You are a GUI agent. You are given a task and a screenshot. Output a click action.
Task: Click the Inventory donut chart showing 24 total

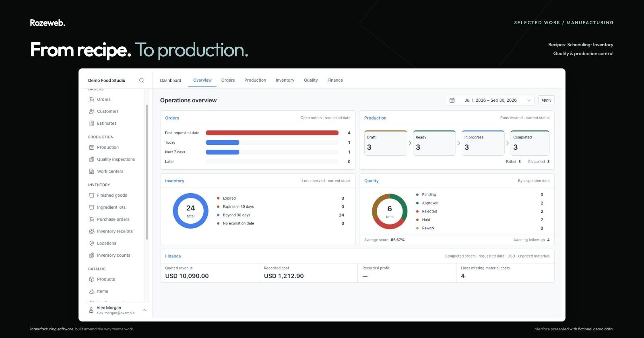point(191,211)
